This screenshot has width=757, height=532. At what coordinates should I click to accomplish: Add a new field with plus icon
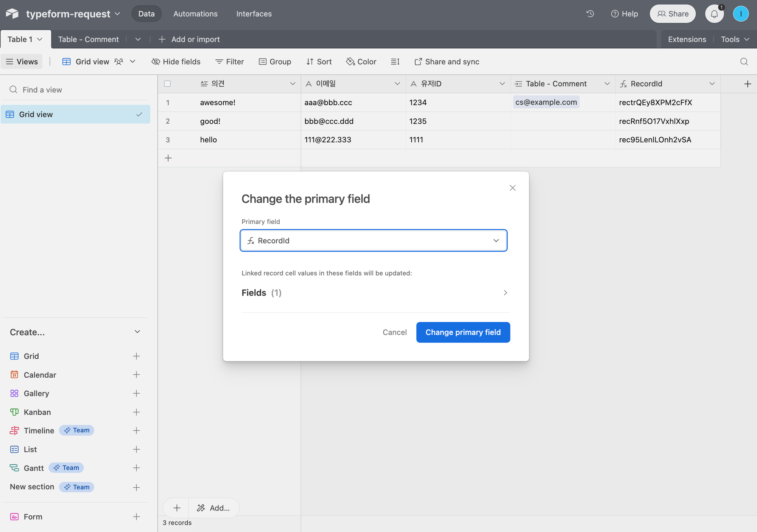click(x=747, y=84)
